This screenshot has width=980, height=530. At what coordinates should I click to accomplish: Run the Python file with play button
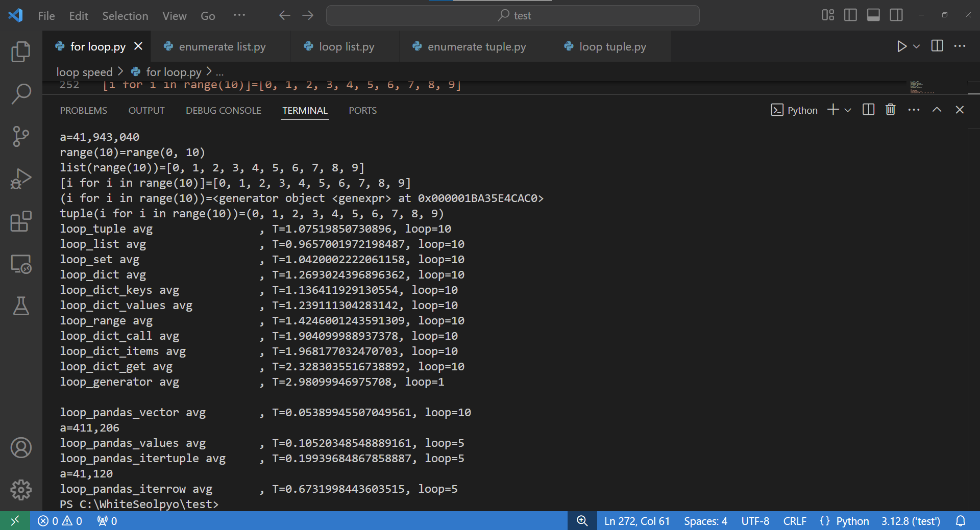(x=901, y=46)
